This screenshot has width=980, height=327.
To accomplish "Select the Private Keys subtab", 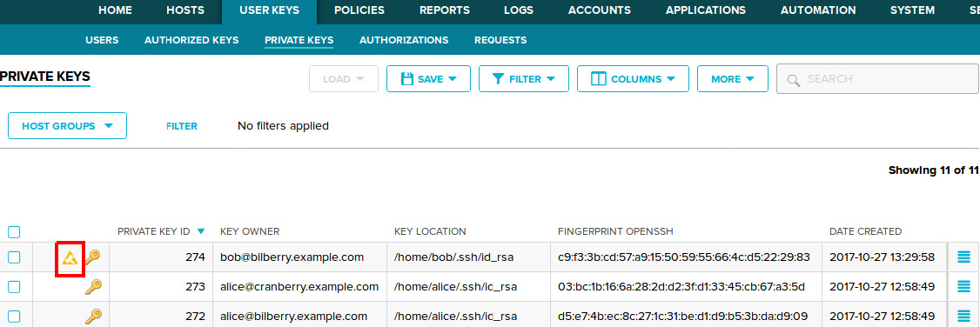I will [299, 40].
